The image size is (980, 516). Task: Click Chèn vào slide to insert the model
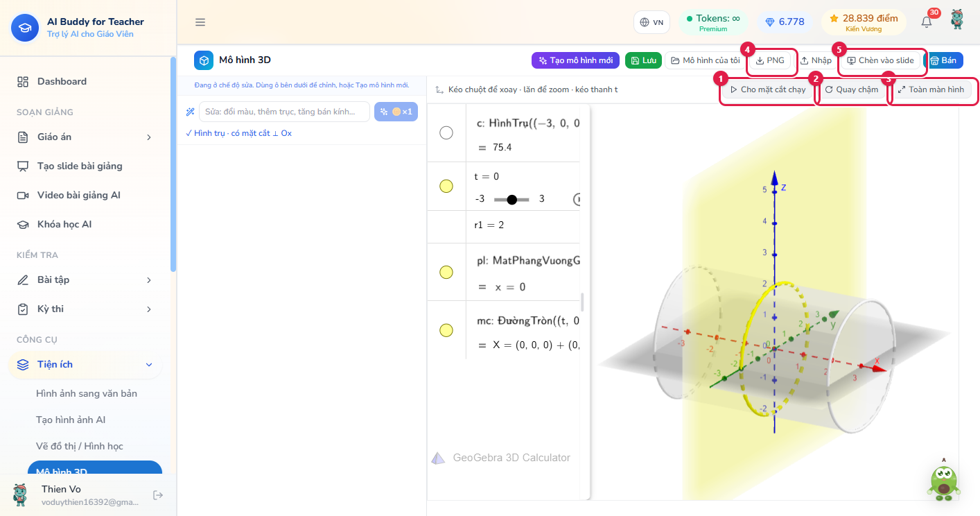tap(881, 61)
